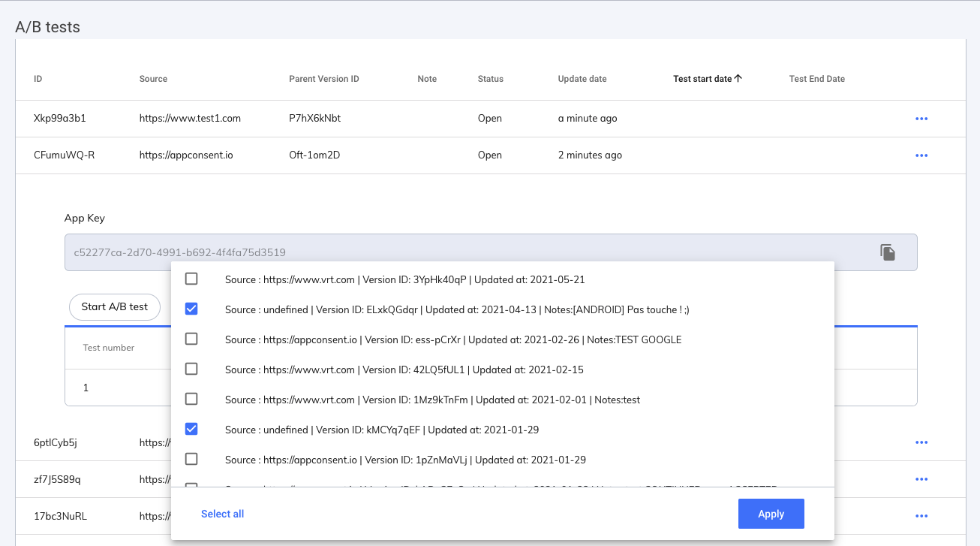Click the Select all link

(222, 514)
